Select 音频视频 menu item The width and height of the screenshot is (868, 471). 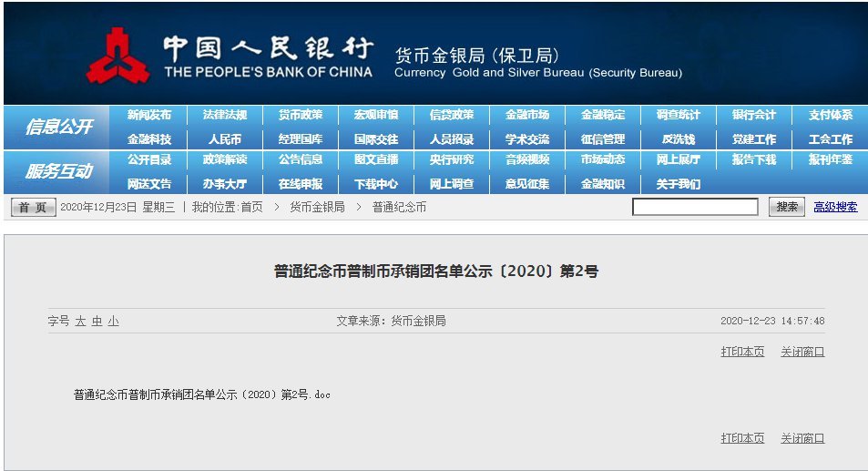[527, 159]
